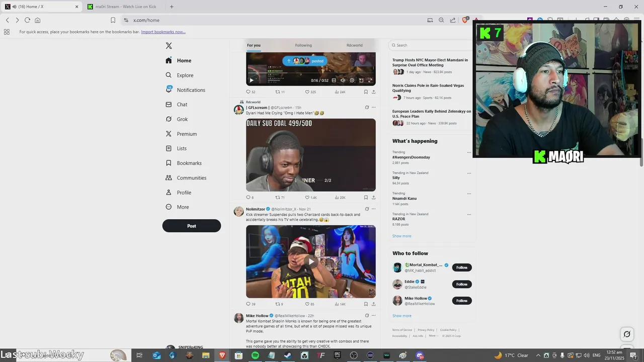This screenshot has width=644, height=362.
Task: Repost the post with 11 reposts
Action: 280,92
